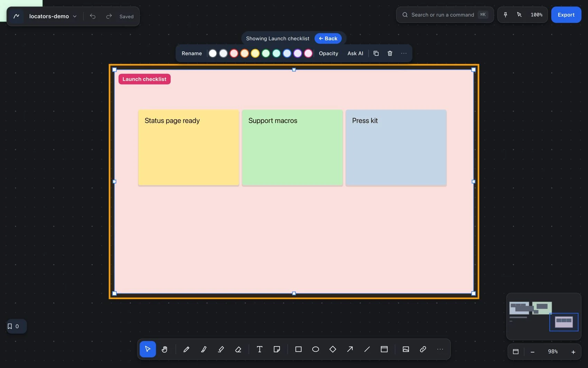
Task: Click the Export button
Action: tap(566, 15)
